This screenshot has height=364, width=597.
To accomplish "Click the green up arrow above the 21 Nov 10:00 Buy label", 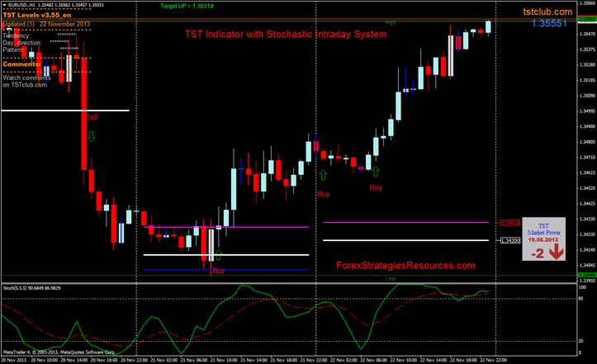I will point(218,255).
